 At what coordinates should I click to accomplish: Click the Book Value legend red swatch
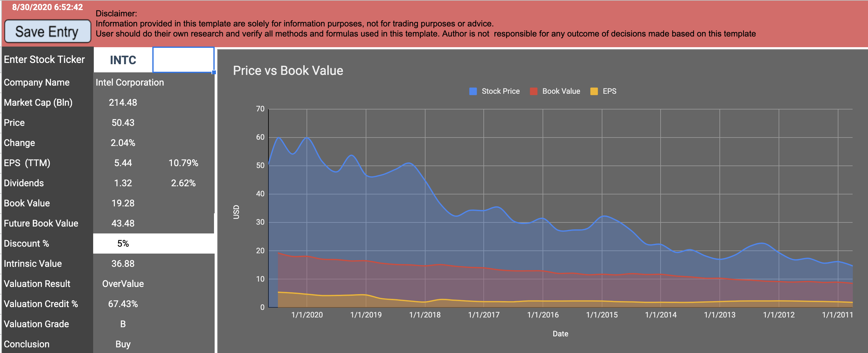(533, 91)
